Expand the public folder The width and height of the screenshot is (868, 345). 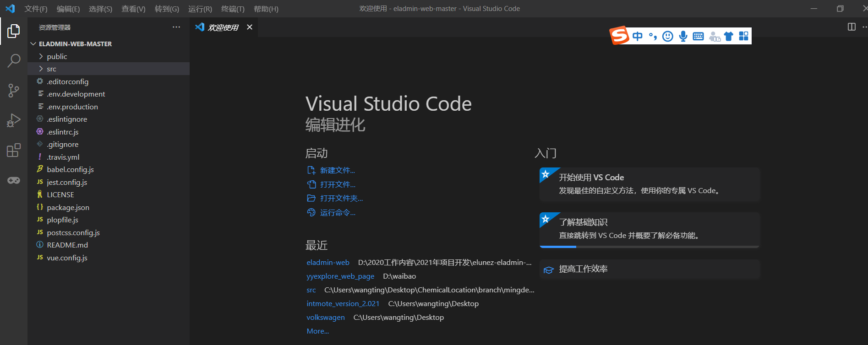(x=109, y=56)
